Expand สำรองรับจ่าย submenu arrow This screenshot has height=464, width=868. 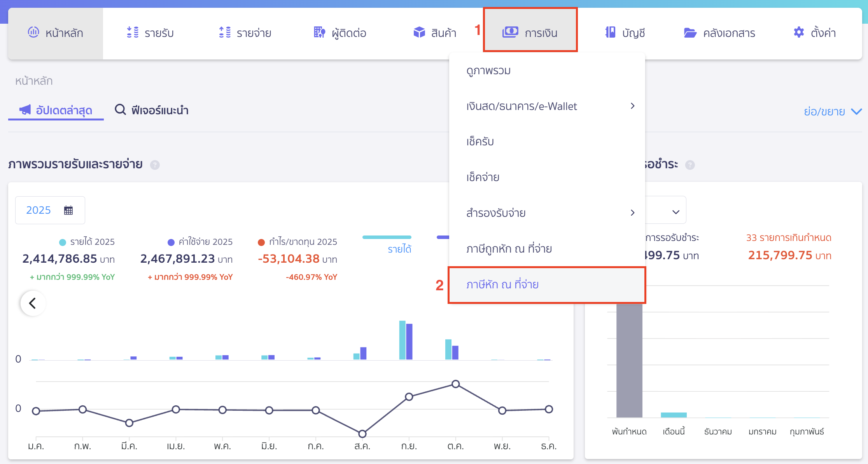(x=632, y=213)
